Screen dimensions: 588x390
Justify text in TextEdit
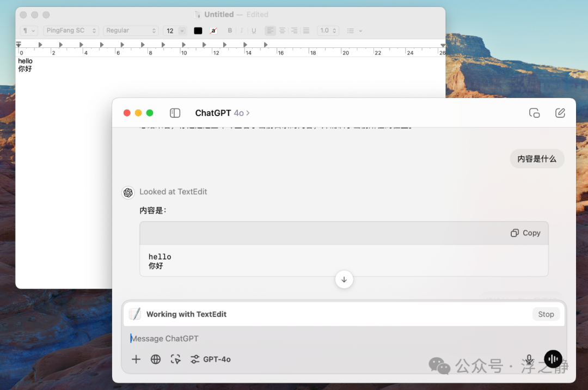click(x=307, y=31)
